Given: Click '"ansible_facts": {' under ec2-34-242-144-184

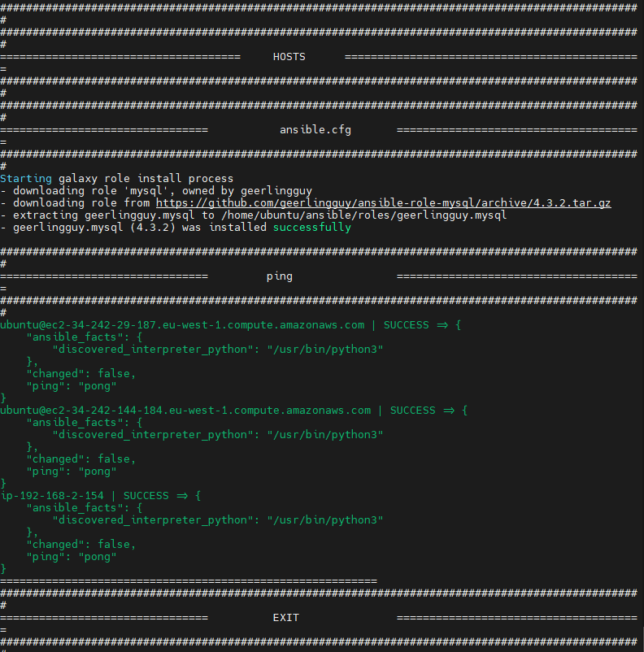Looking at the screenshot, I should pyautogui.click(x=85, y=423).
